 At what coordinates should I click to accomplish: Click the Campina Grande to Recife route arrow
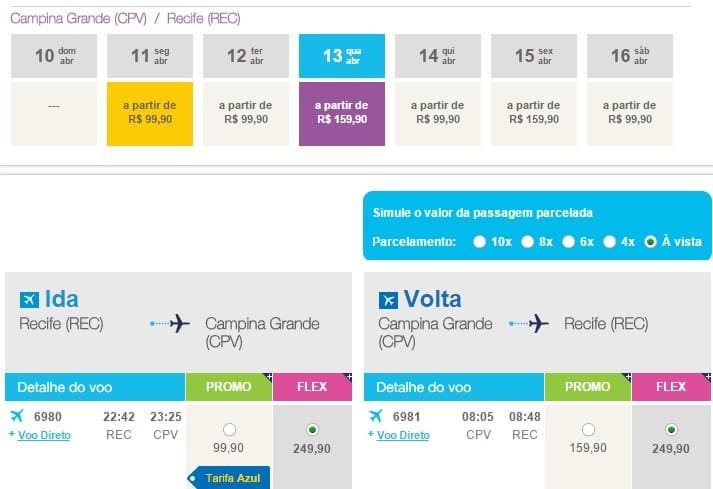pos(528,323)
